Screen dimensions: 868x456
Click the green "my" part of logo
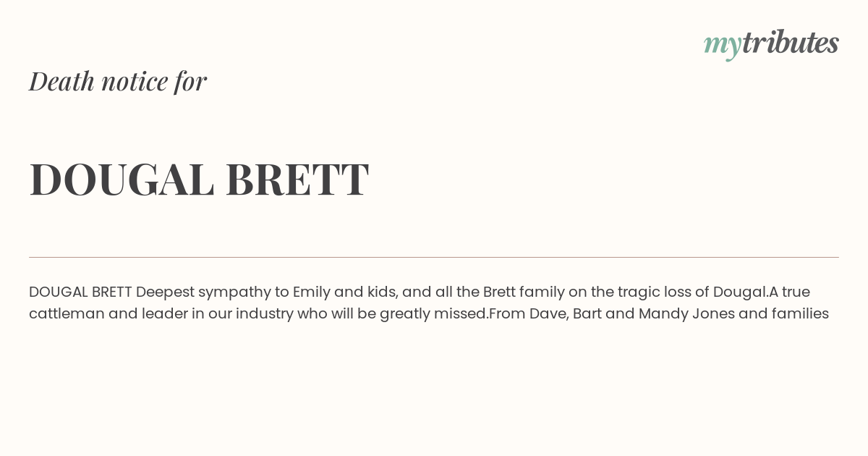(723, 47)
